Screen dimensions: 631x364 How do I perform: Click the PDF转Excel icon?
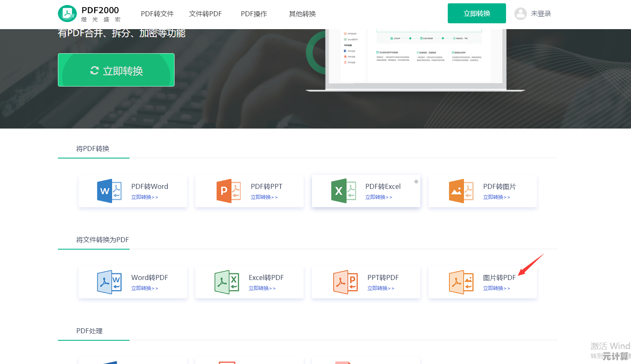tap(343, 191)
